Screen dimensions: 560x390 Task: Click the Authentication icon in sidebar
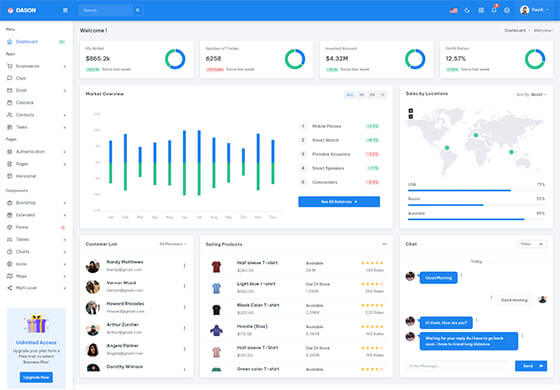pyautogui.click(x=10, y=152)
